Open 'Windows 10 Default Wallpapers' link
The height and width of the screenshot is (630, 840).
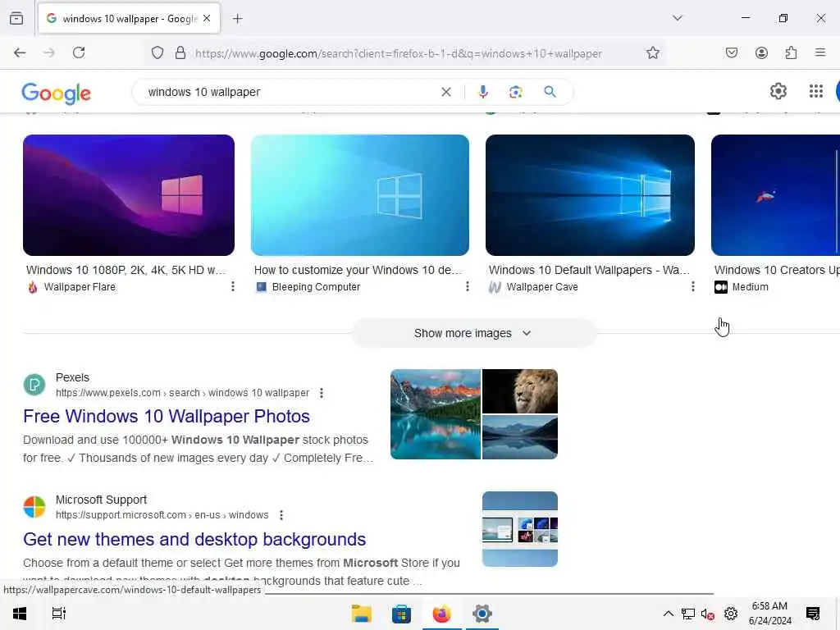(589, 270)
